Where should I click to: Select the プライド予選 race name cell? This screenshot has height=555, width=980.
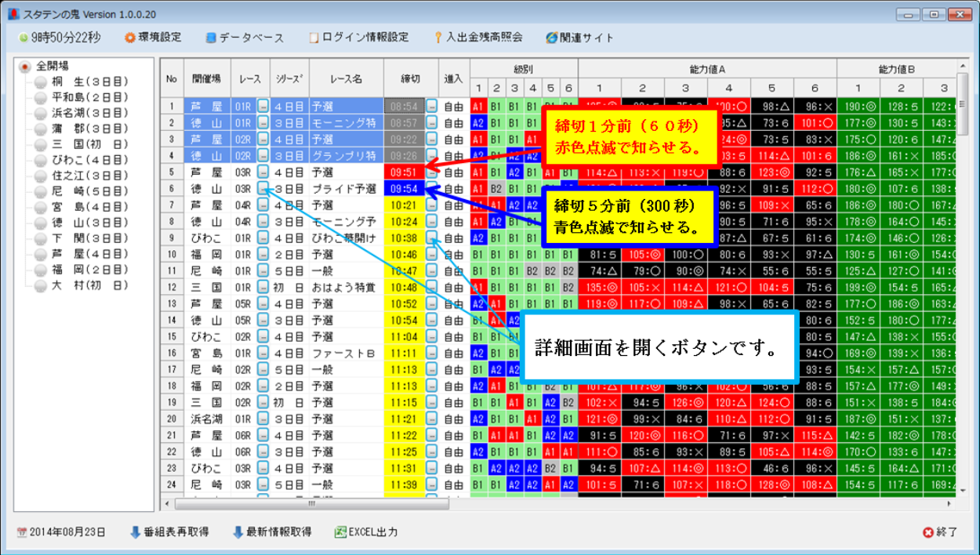pos(346,188)
